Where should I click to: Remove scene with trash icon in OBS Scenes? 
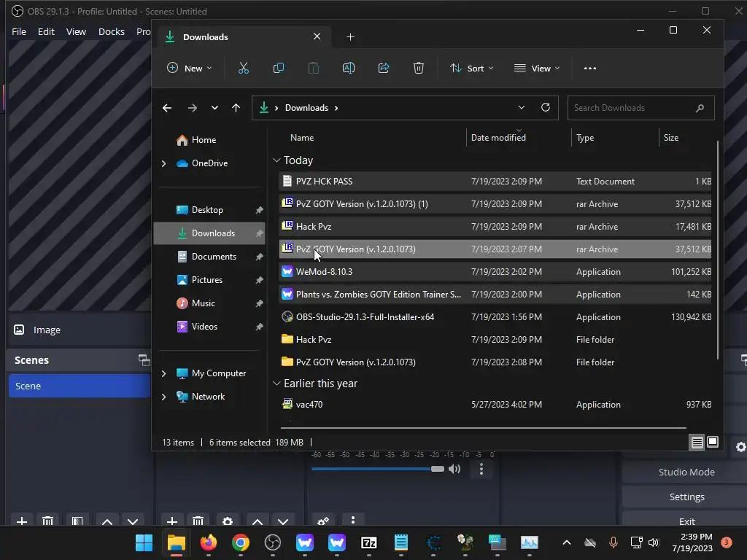[x=47, y=521]
